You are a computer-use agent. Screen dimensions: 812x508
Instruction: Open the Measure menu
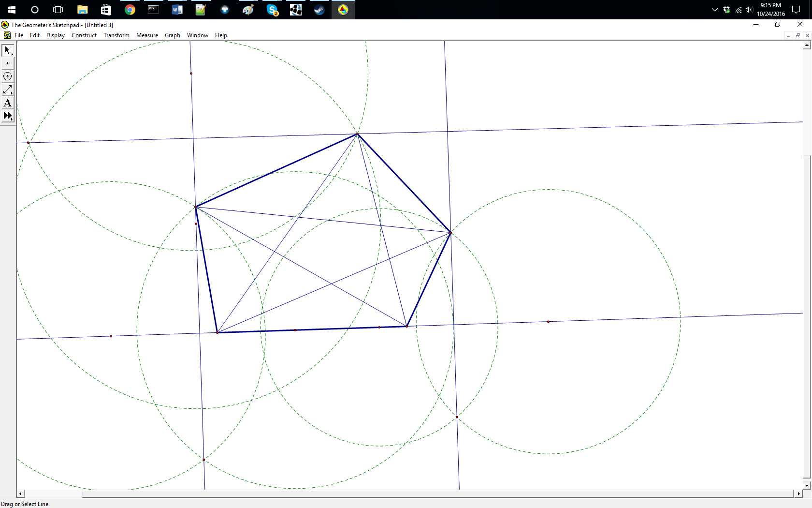click(x=147, y=35)
